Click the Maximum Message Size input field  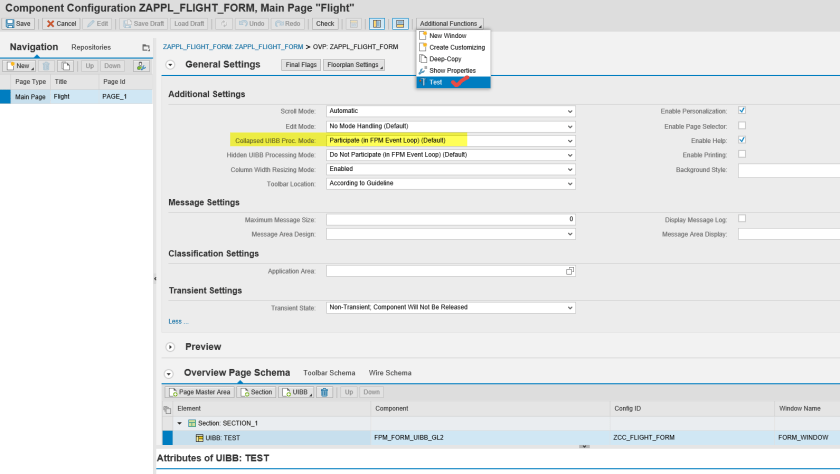(x=450, y=219)
